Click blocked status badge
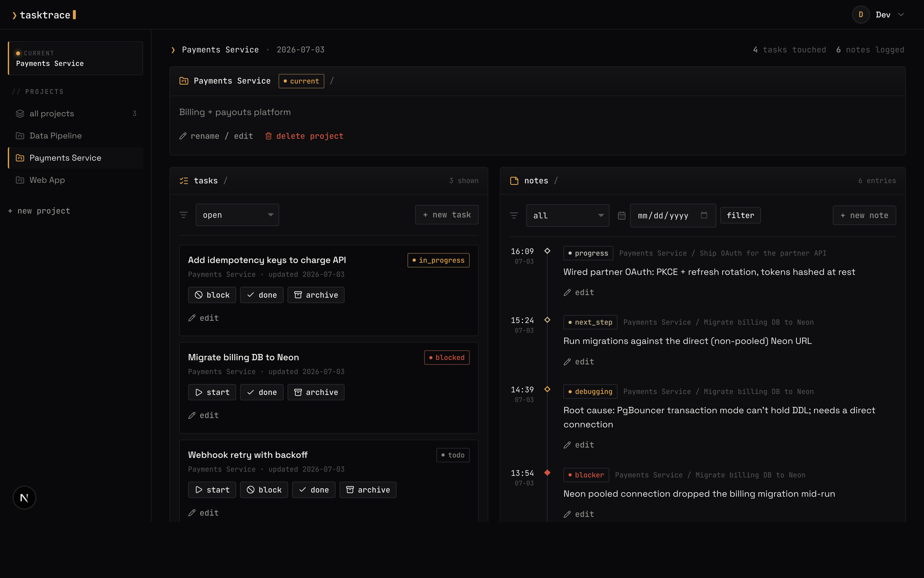The height and width of the screenshot is (578, 924). click(x=447, y=357)
